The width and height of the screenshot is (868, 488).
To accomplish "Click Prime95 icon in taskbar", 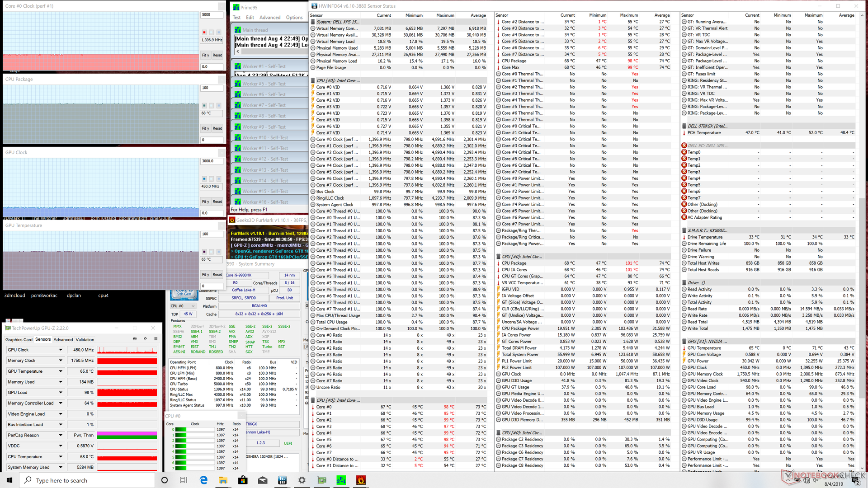I will tap(341, 480).
